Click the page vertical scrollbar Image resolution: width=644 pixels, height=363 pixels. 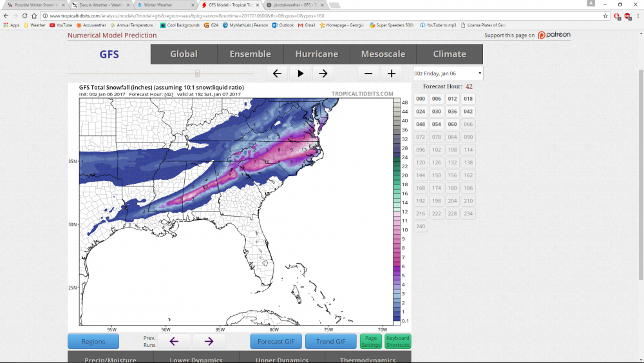[641, 175]
